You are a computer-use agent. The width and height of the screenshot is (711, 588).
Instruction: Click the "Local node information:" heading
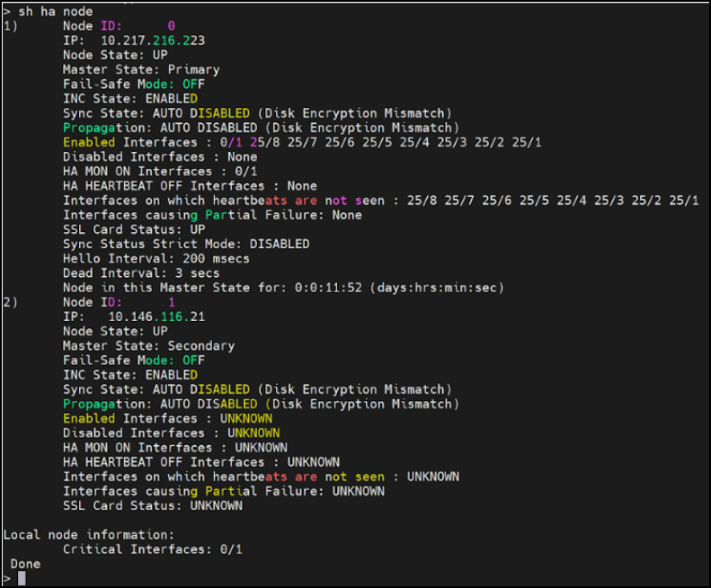pyautogui.click(x=87, y=534)
